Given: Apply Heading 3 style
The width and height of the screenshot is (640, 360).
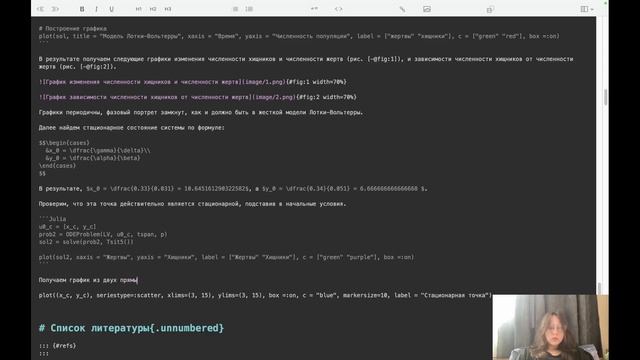Looking at the screenshot, I should point(168,9).
